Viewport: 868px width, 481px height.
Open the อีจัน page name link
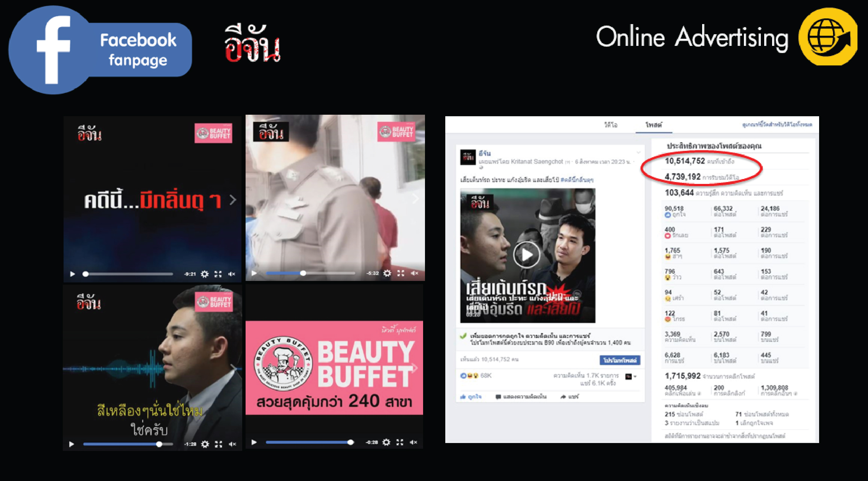pos(485,153)
